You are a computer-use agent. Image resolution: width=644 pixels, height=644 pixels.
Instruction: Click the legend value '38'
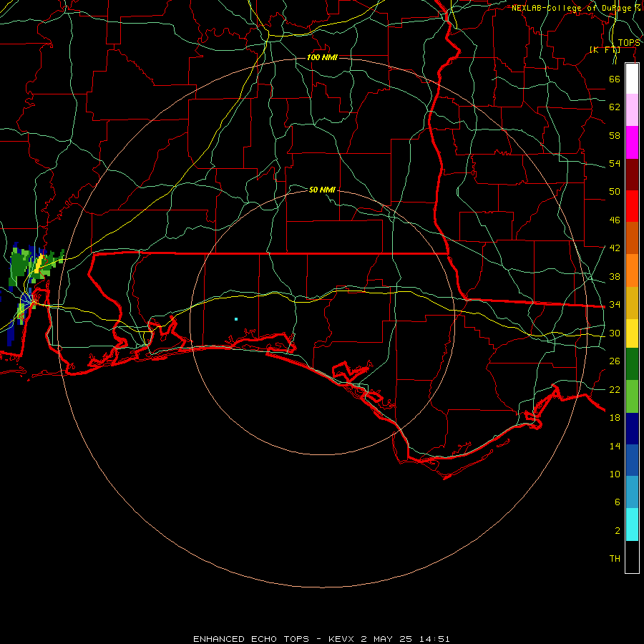[x=615, y=276]
